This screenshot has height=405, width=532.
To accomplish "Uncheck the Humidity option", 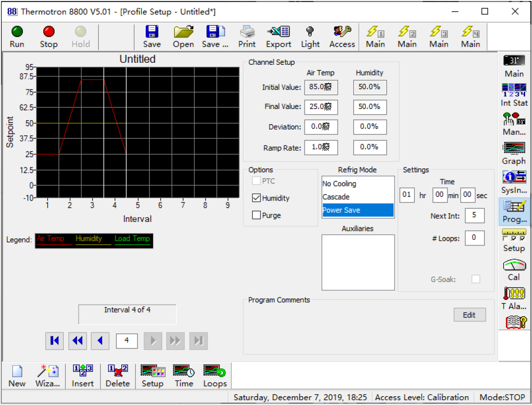I will coord(256,198).
